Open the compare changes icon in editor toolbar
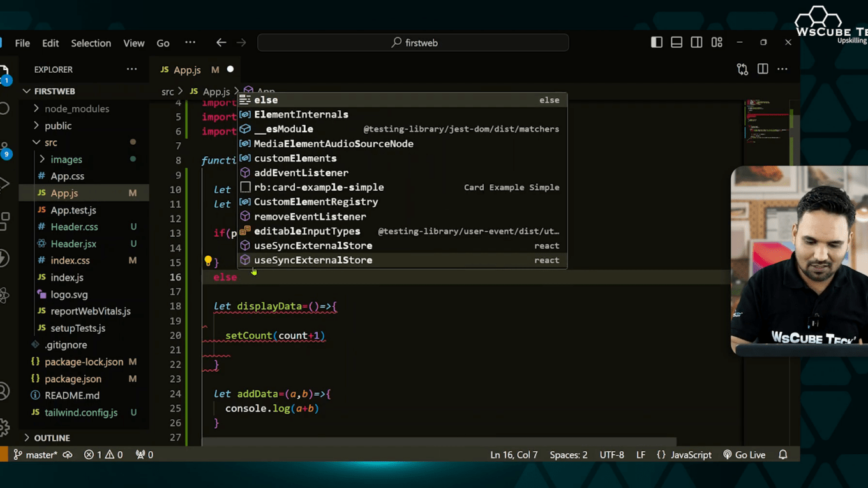The width and height of the screenshot is (868, 488). click(x=742, y=70)
